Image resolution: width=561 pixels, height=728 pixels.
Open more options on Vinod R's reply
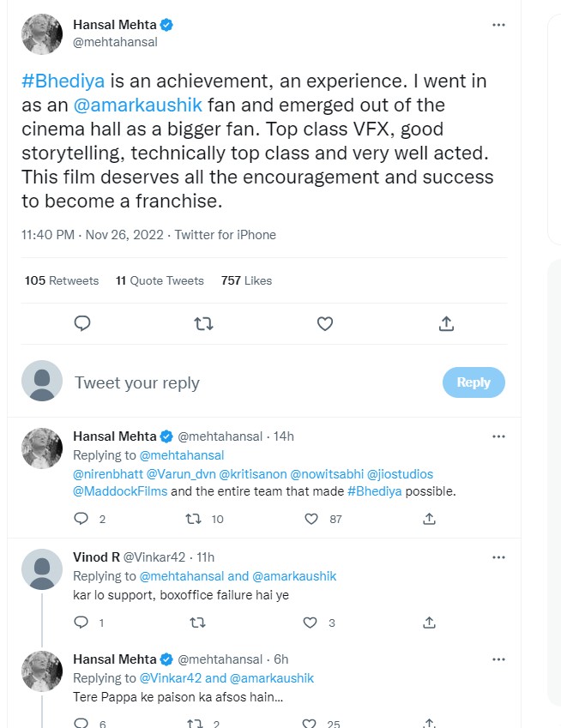click(x=498, y=557)
